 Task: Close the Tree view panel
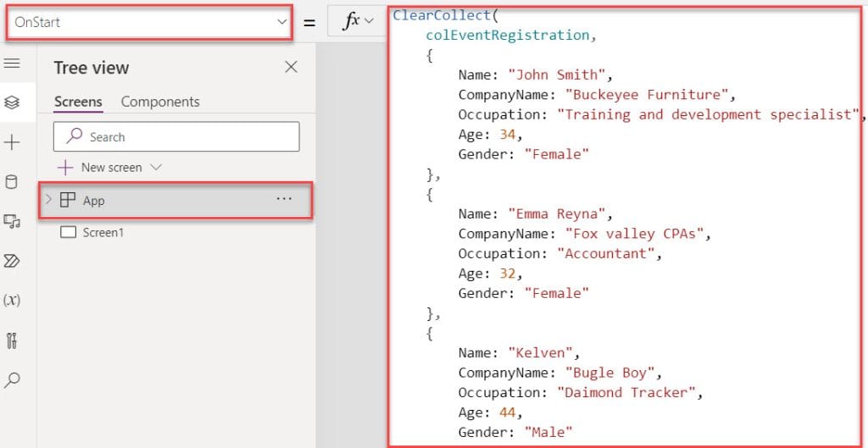291,68
